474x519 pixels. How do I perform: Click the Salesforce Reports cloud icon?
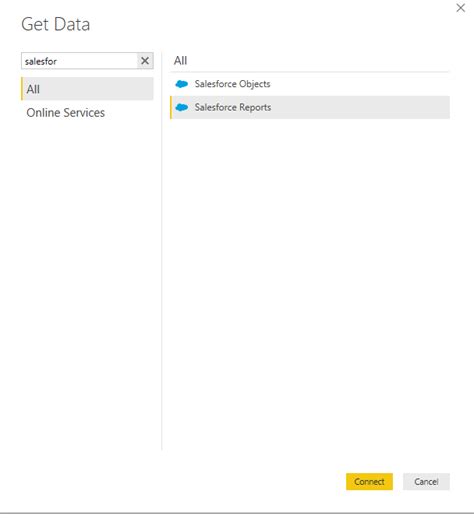point(182,107)
